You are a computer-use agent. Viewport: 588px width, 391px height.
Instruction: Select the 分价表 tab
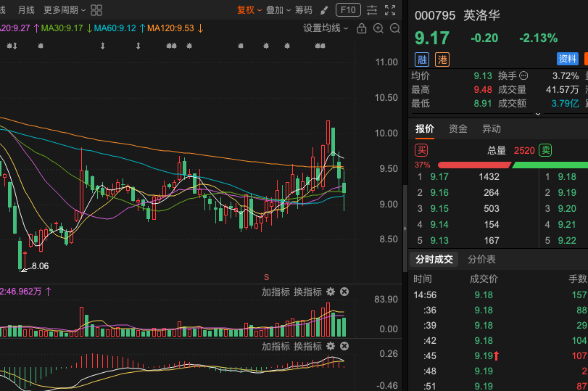(x=481, y=259)
